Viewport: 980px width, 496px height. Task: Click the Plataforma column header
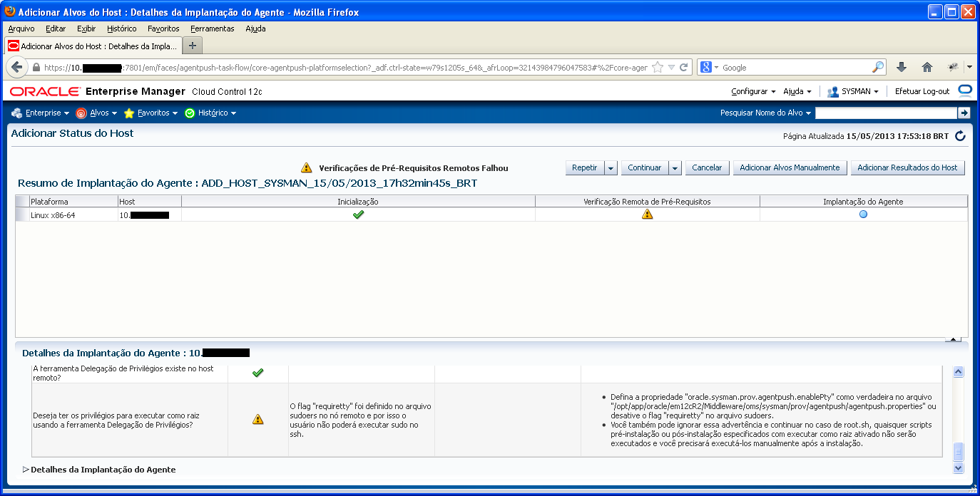click(73, 202)
